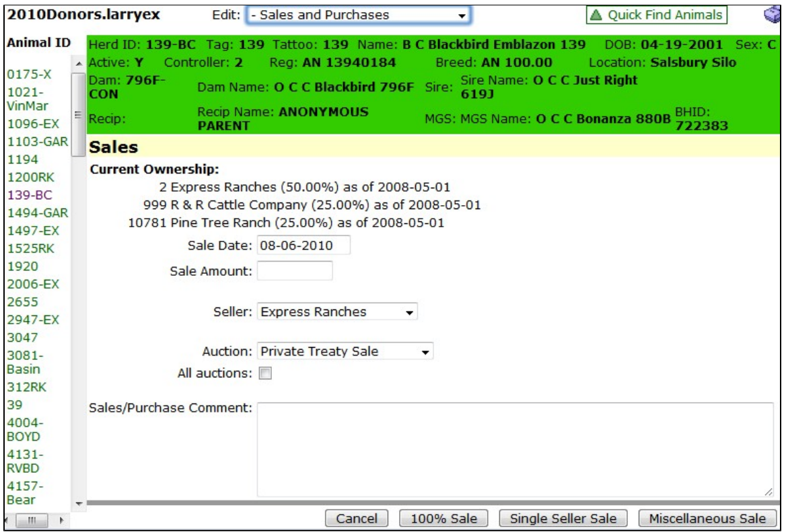Viewport: 786px width, 532px height.
Task: Select animal 4131-RVBD in the list
Action: 25,461
